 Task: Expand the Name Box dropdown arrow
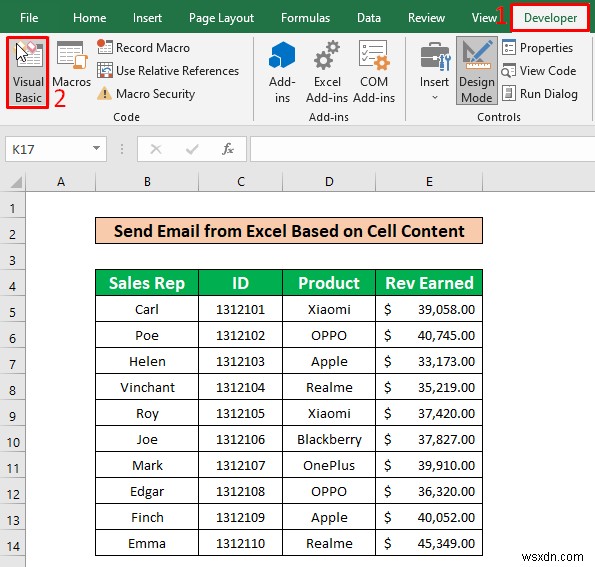(x=96, y=149)
